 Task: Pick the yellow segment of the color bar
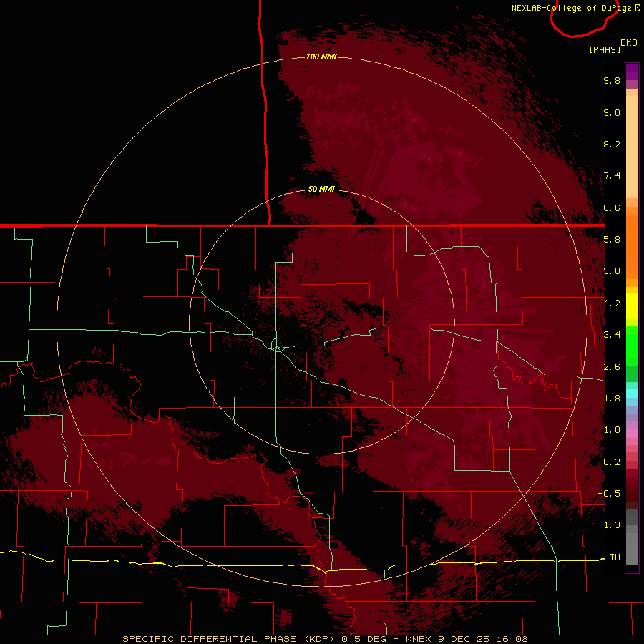point(632,306)
